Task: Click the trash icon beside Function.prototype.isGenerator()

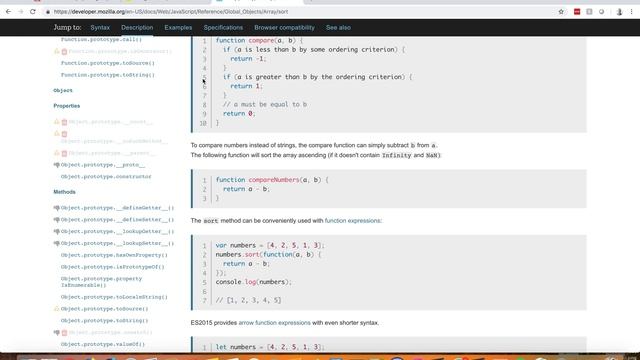Action: point(64,51)
